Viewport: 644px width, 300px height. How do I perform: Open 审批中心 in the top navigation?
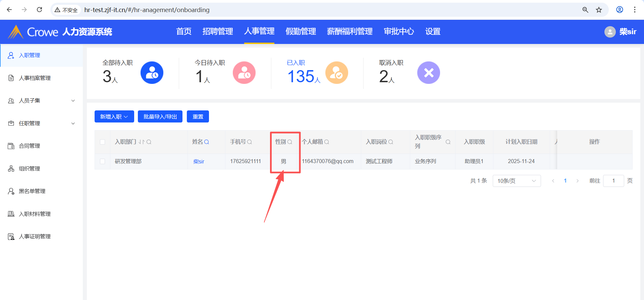click(x=399, y=32)
